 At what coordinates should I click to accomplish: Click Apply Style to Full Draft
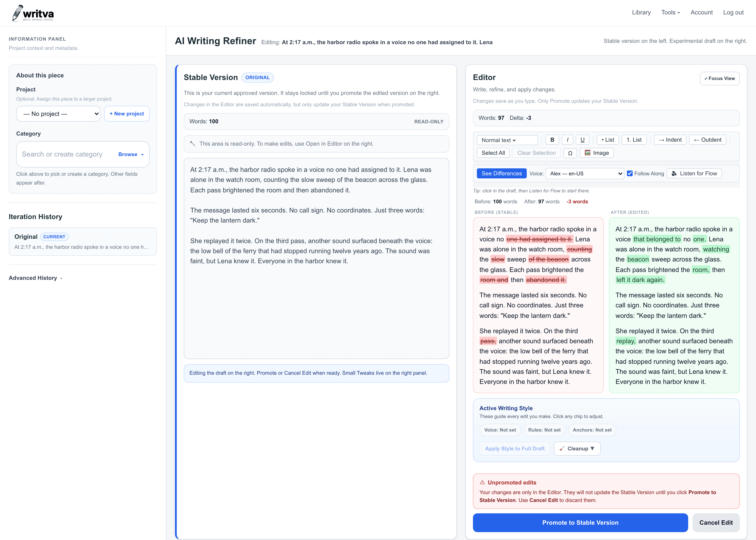click(x=514, y=449)
